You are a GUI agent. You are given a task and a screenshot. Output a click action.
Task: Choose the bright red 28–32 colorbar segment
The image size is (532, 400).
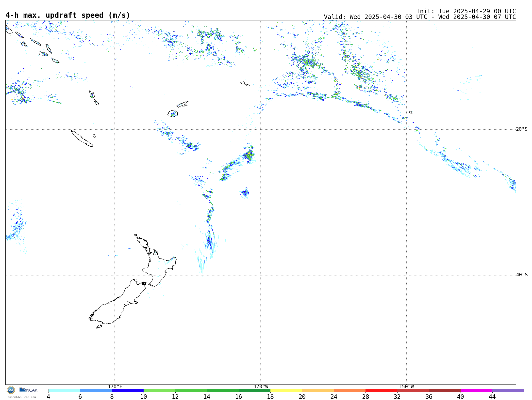(381, 391)
